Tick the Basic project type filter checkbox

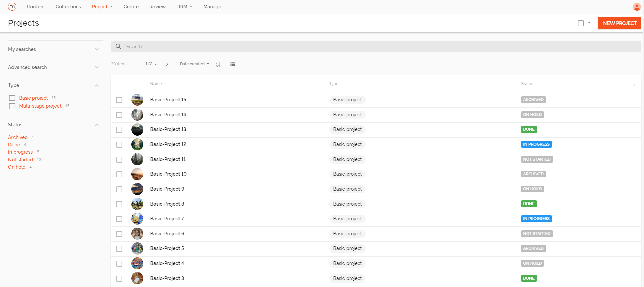coord(12,98)
